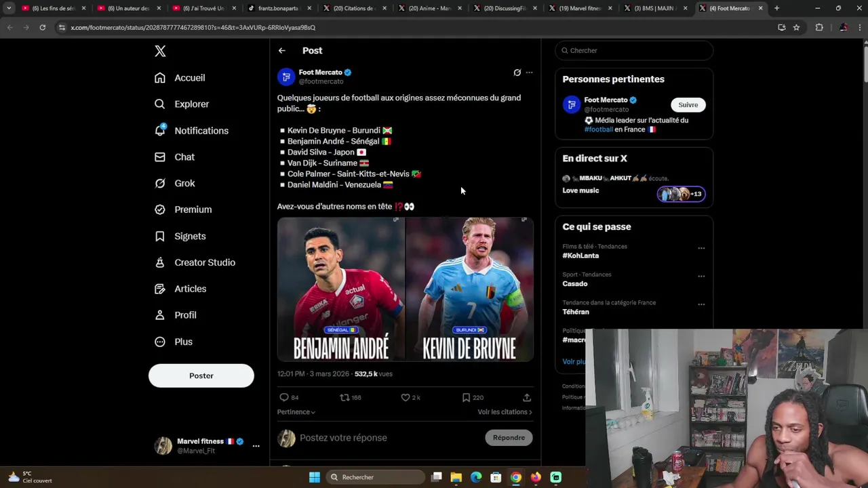The image size is (868, 488).
Task: Click the X logo in the sidebar
Action: [x=160, y=51]
